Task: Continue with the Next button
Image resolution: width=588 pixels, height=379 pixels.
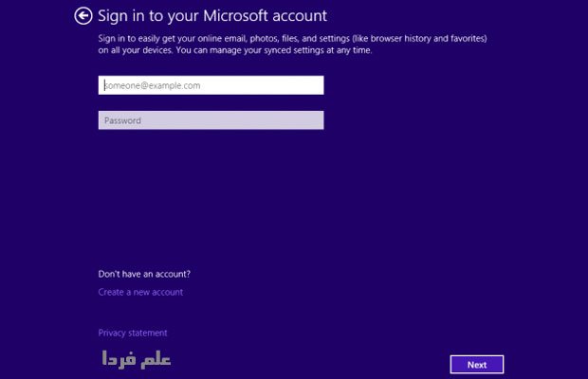Action: tap(477, 365)
